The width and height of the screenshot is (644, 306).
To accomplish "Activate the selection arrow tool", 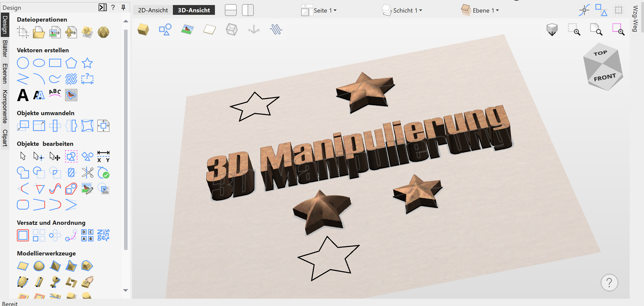I will (x=23, y=156).
